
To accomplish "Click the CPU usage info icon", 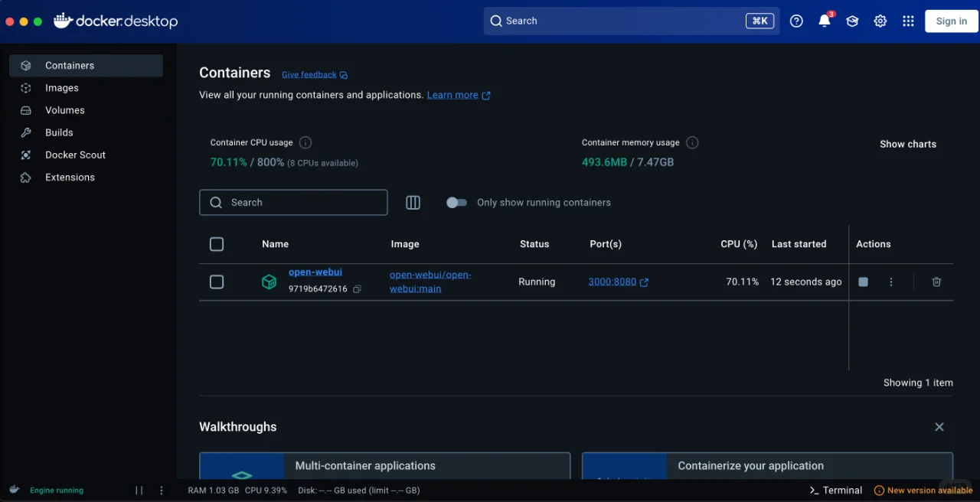I will tap(305, 142).
